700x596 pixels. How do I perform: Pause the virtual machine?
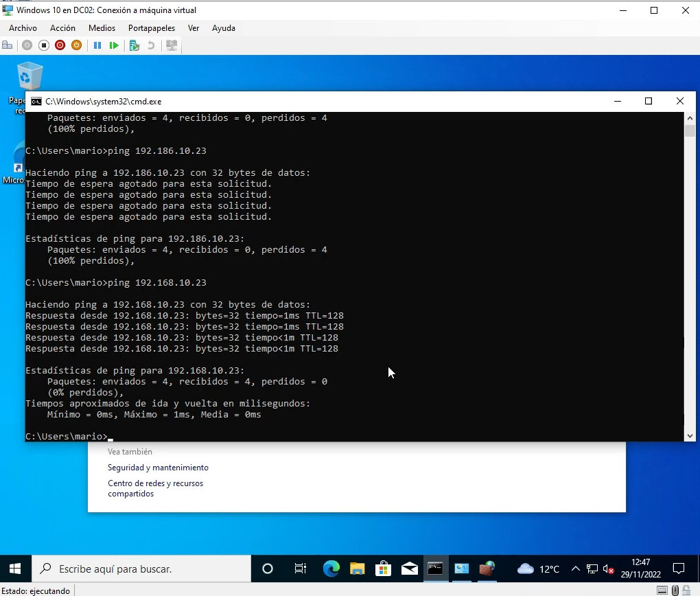(97, 45)
